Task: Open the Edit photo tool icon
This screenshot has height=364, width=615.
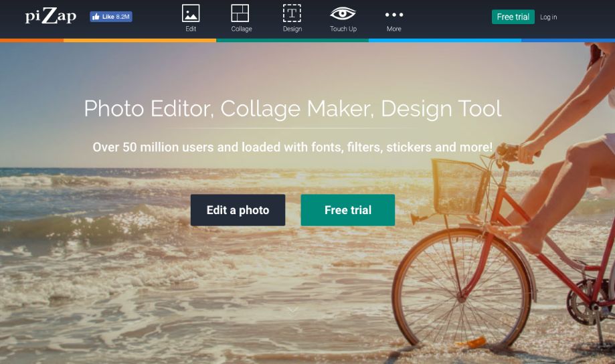Action: 191,13
